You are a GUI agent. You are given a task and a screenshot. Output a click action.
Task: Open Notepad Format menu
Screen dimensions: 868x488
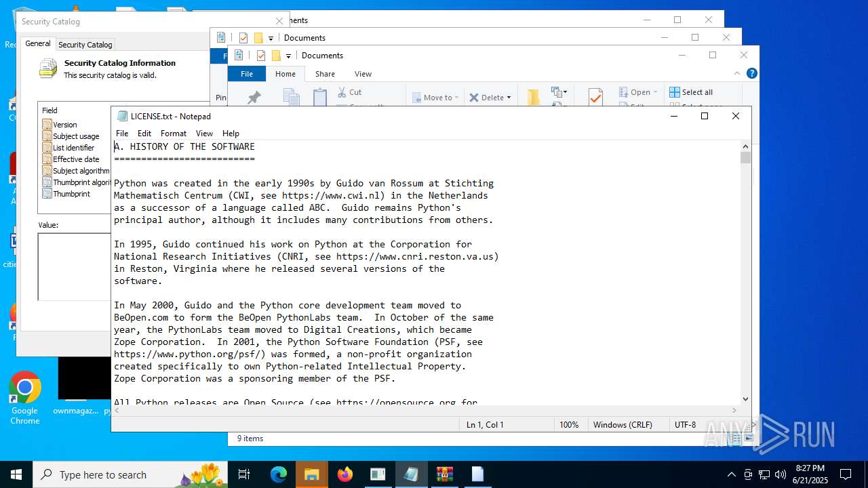click(x=174, y=134)
